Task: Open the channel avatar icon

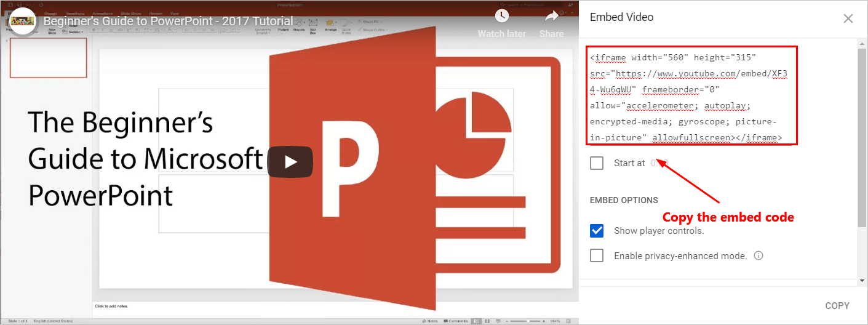Action: tap(22, 20)
